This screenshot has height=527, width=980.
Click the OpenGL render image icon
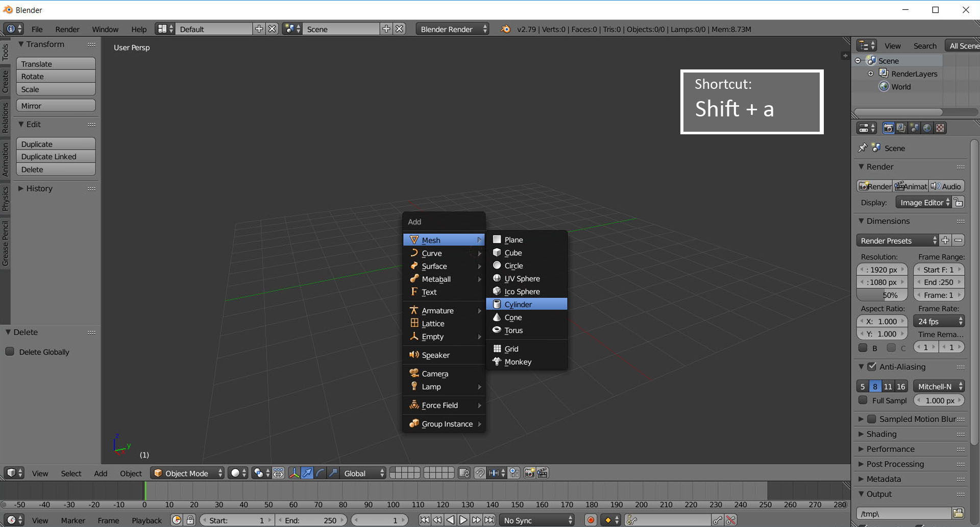(529, 473)
